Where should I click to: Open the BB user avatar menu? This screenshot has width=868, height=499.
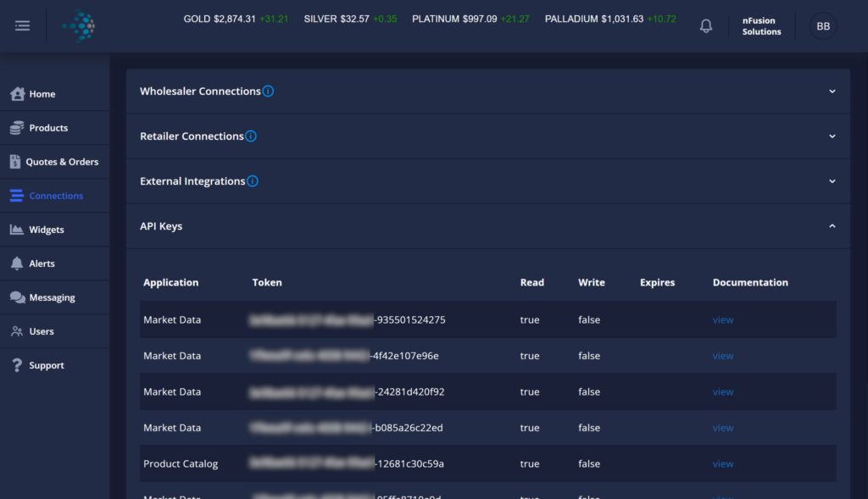823,26
